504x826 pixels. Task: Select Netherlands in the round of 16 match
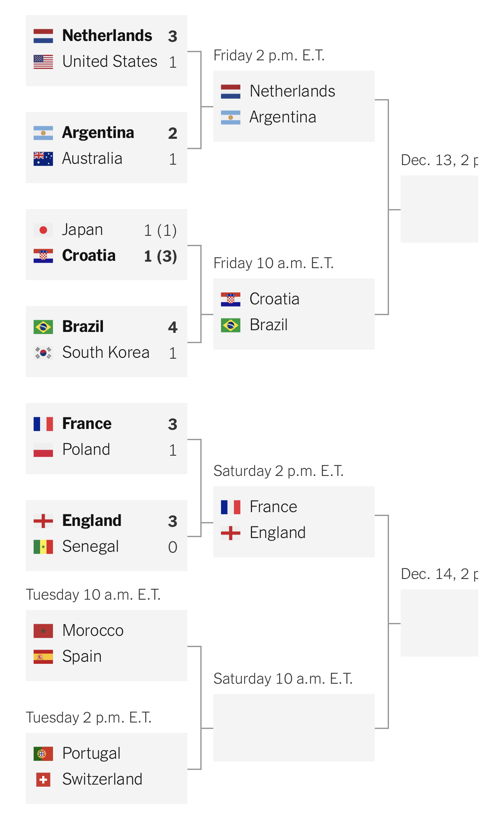pyautogui.click(x=107, y=36)
